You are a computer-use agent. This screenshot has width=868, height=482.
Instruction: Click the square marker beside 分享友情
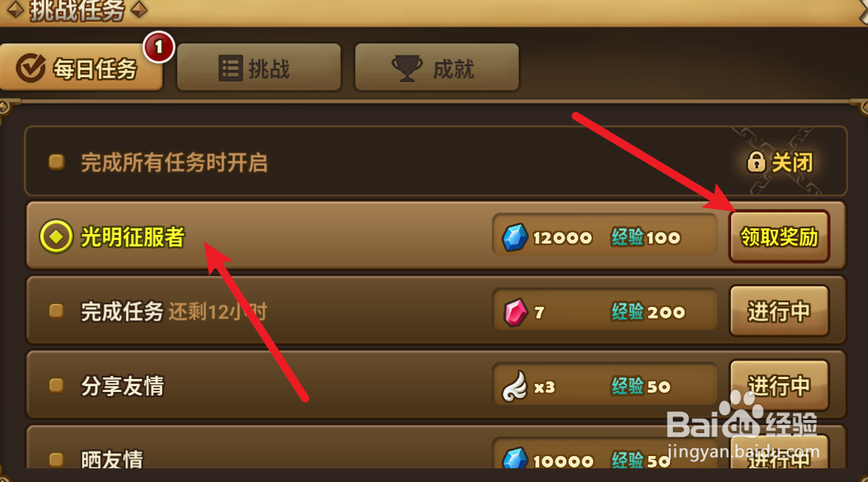coord(56,386)
